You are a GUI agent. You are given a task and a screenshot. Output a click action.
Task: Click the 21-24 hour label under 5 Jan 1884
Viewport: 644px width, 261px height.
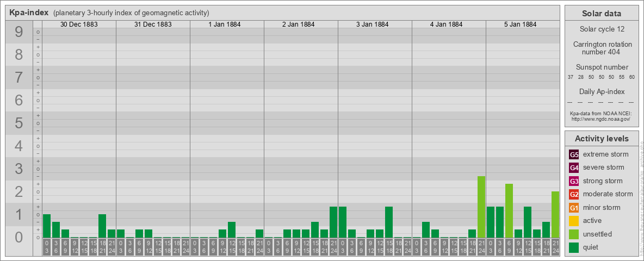[555, 247]
